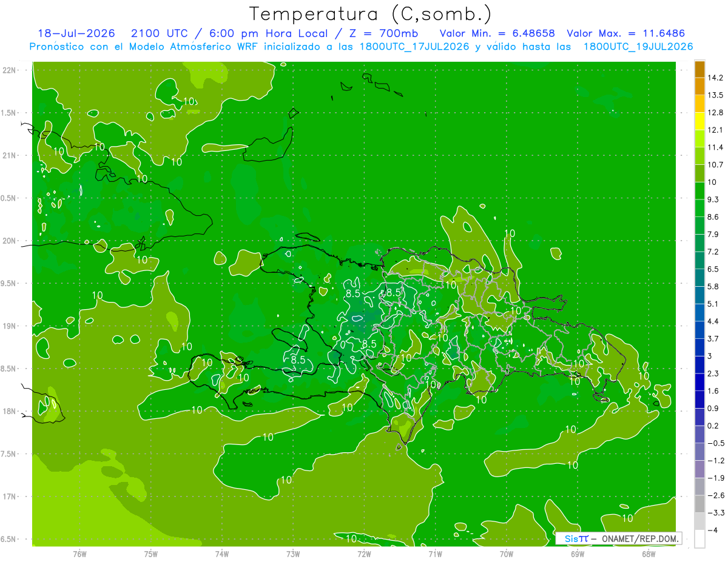Click the "Valor Max. = 11.6486" readout
This screenshot has height=562, width=728.
[x=626, y=34]
